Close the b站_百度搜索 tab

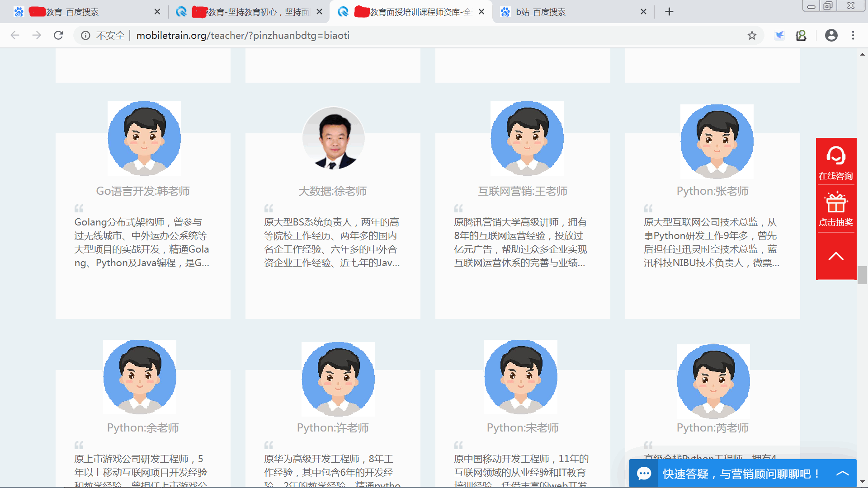click(x=643, y=12)
